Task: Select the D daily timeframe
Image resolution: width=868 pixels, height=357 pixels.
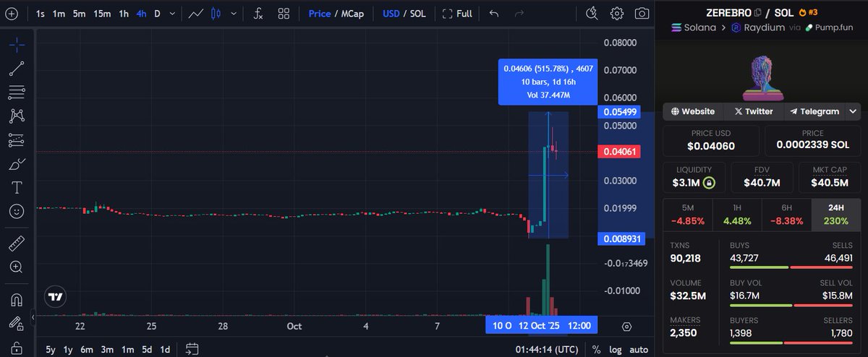Action: click(x=157, y=14)
